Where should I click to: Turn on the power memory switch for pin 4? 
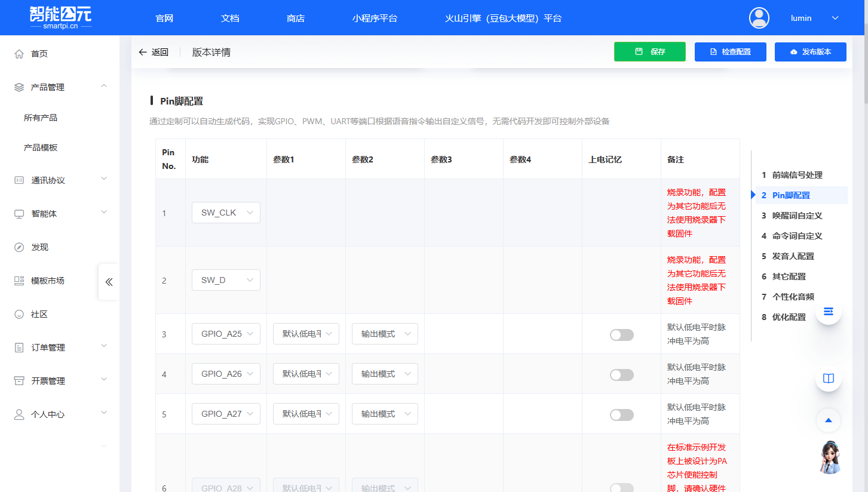pyautogui.click(x=621, y=374)
